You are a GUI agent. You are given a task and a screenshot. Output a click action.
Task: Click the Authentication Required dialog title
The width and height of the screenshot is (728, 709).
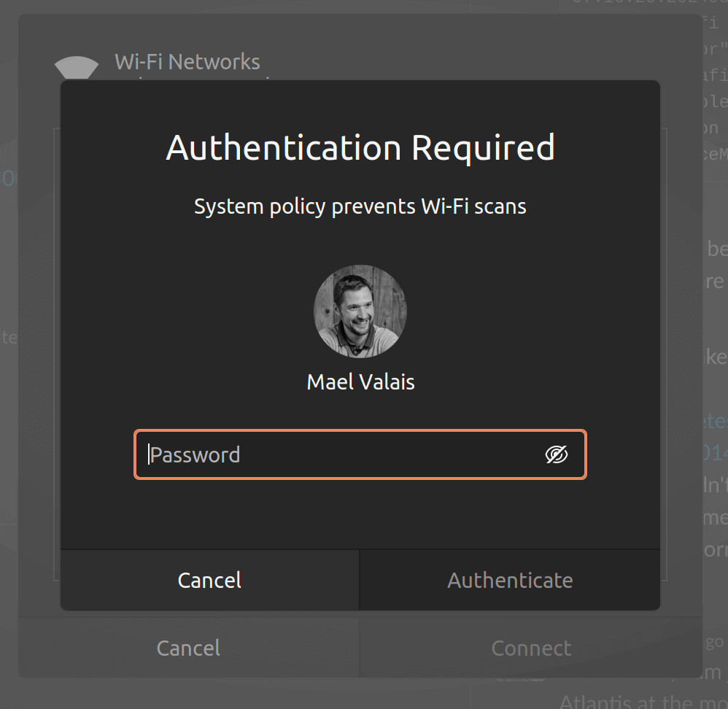click(x=360, y=147)
